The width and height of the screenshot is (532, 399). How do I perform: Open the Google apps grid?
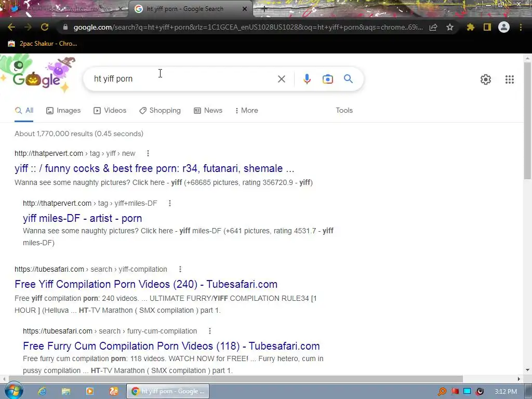point(509,79)
